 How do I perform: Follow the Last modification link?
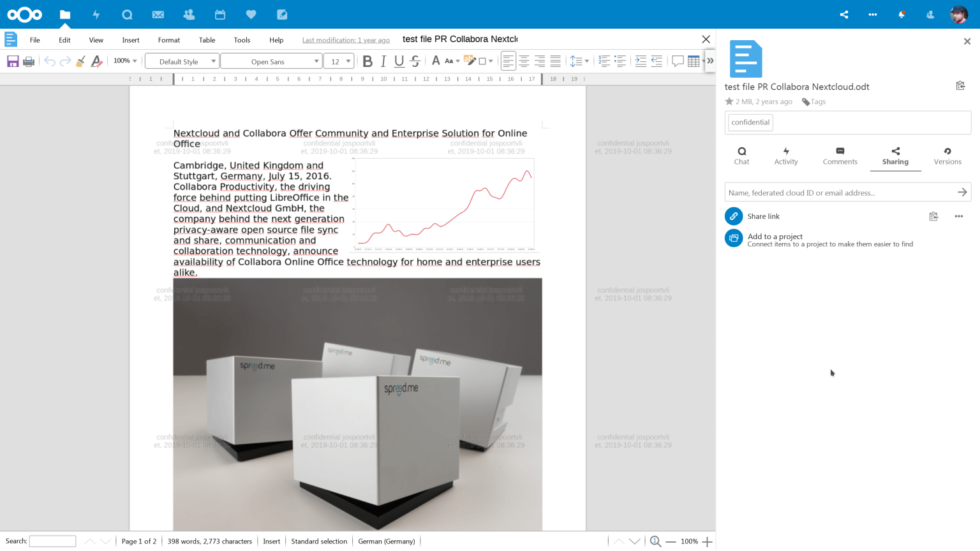point(345,39)
